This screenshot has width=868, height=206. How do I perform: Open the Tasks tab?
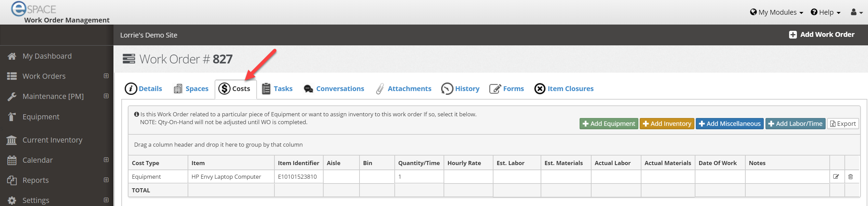click(277, 89)
